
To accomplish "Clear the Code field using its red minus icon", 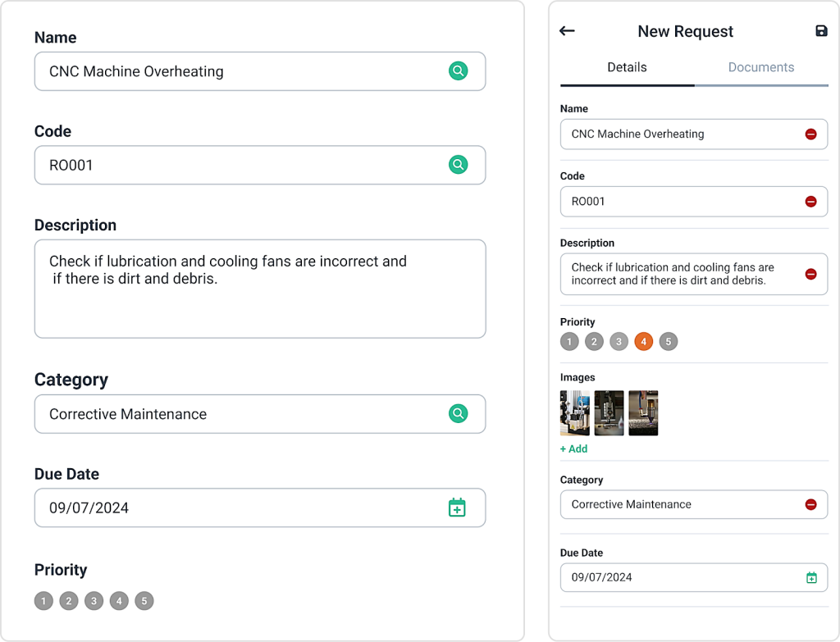I will [810, 201].
